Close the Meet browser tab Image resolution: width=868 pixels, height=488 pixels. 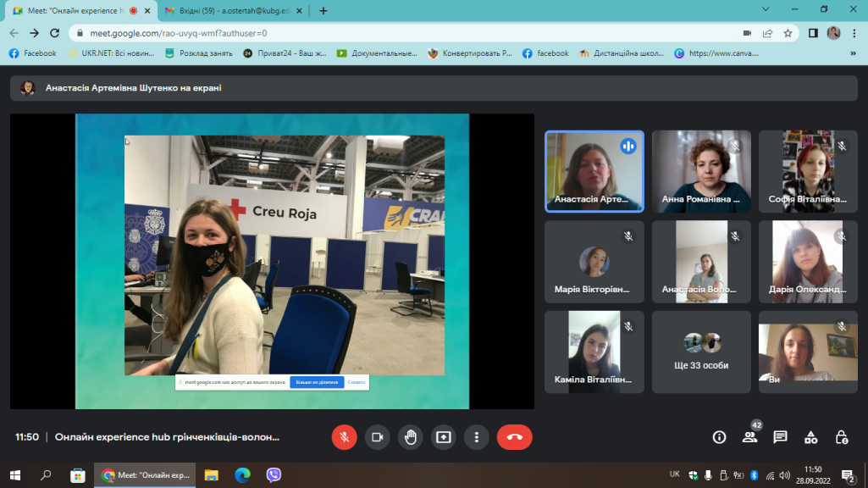(x=147, y=10)
